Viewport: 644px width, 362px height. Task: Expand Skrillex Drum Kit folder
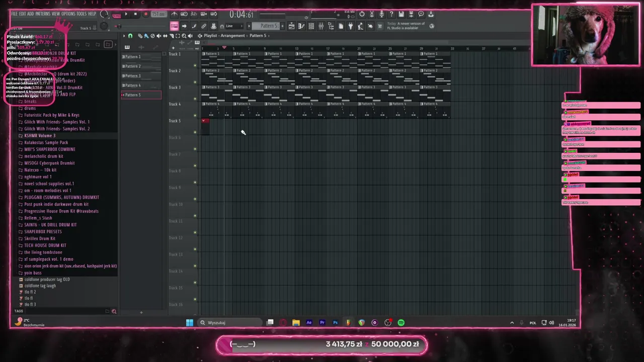coord(40,238)
